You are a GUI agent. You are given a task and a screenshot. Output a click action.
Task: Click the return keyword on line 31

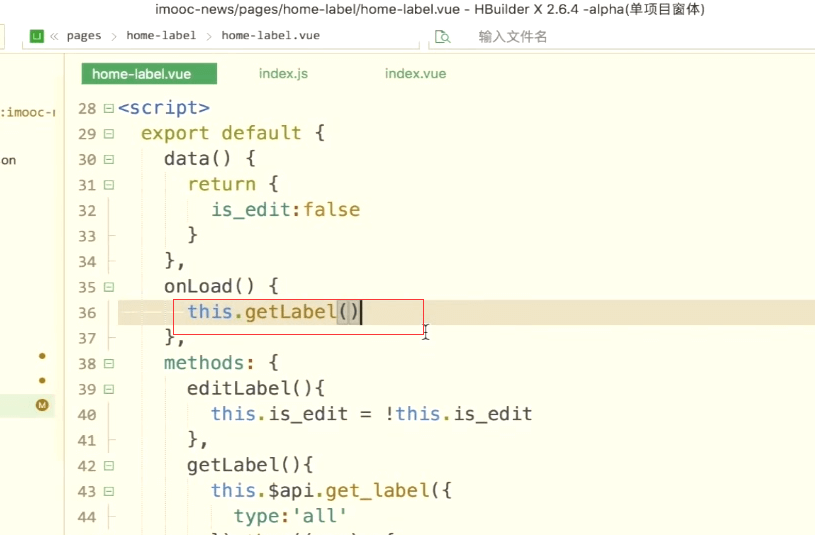pyautogui.click(x=221, y=184)
